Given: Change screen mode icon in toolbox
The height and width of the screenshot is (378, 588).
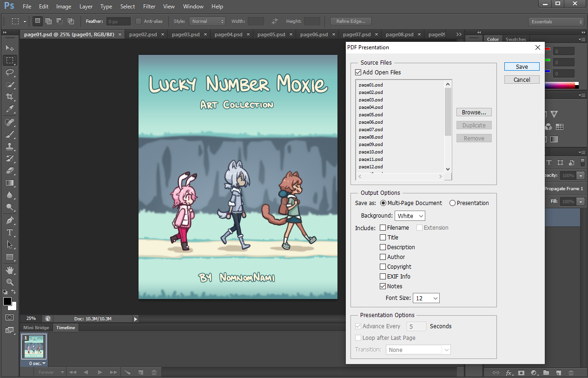Looking at the screenshot, I should 10,330.
